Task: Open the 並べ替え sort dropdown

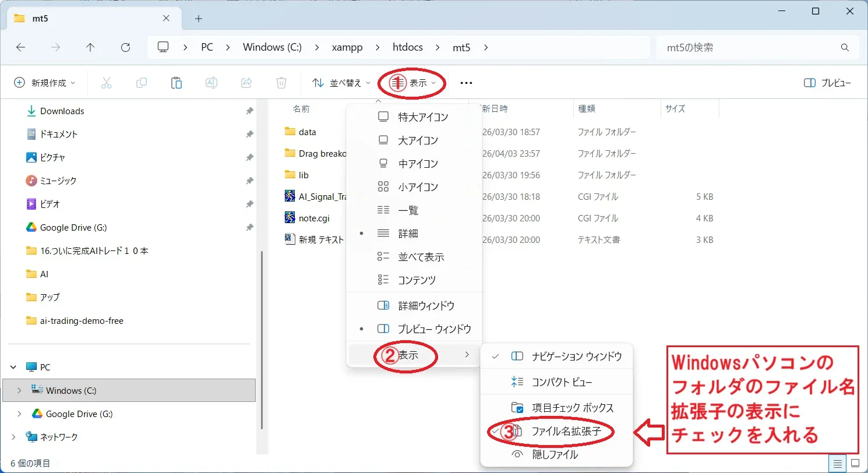Action: (x=341, y=83)
